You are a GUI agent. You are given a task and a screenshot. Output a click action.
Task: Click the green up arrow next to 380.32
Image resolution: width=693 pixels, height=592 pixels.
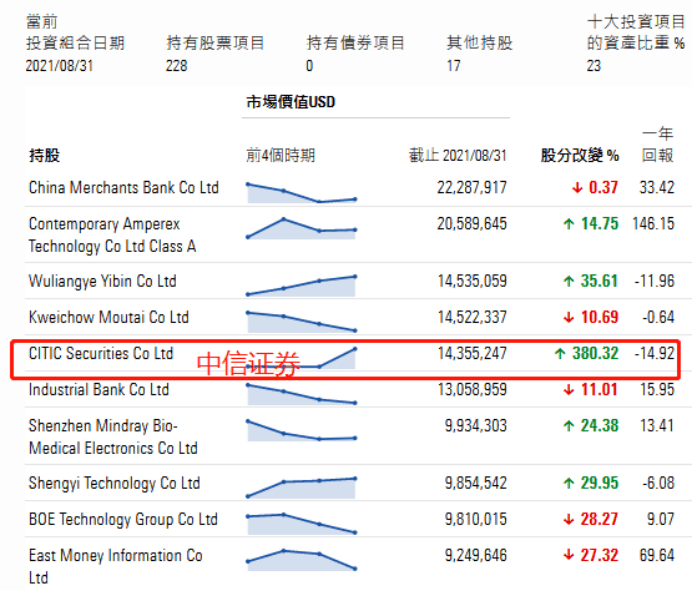tap(560, 354)
